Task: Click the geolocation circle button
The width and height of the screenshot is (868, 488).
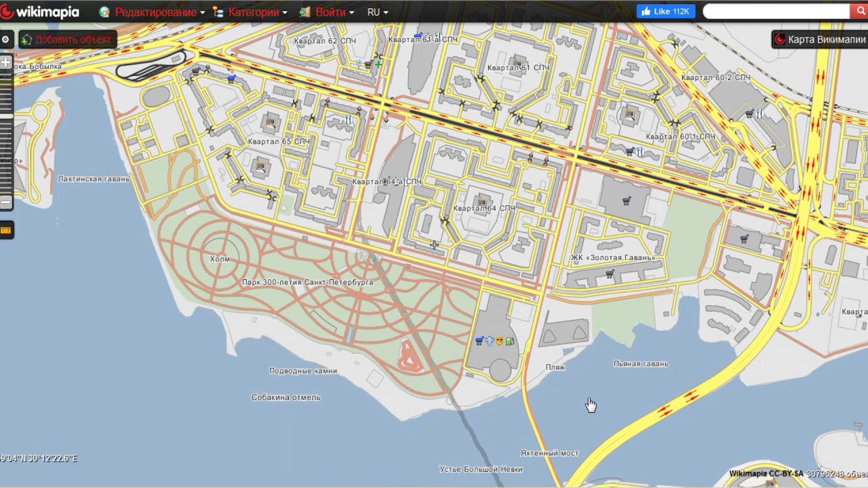Action: [x=5, y=39]
